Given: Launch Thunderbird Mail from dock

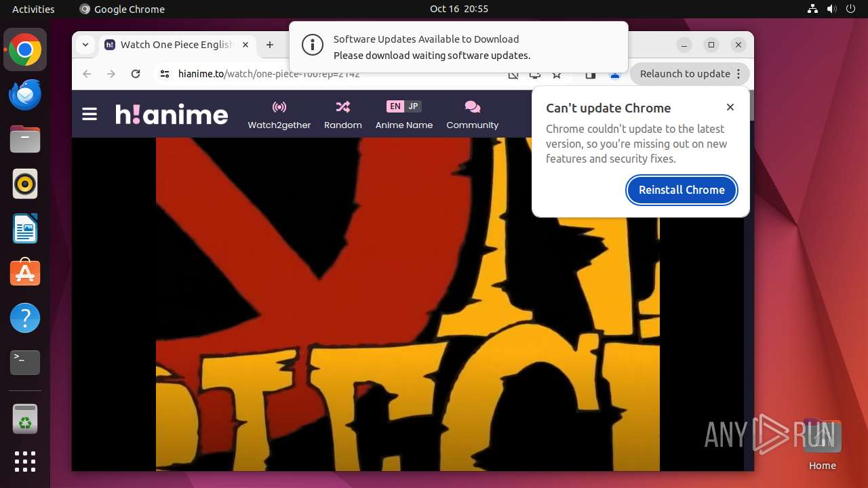Looking at the screenshot, I should pyautogui.click(x=25, y=94).
